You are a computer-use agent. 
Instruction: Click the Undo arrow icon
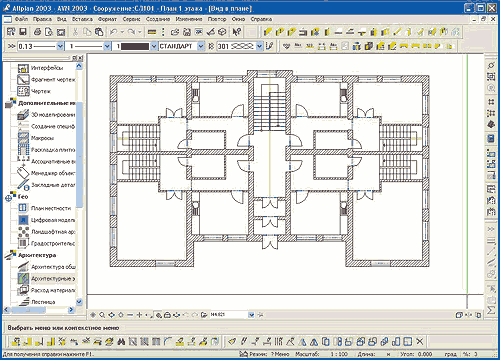113,32
